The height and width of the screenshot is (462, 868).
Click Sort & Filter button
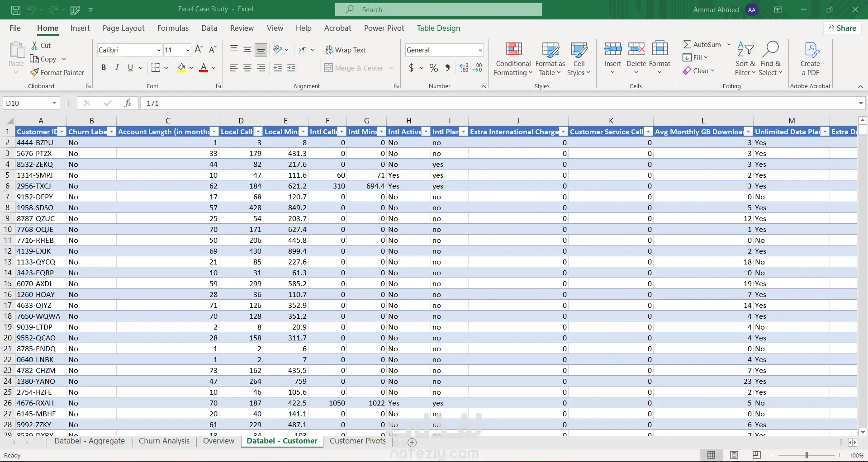pyautogui.click(x=745, y=59)
